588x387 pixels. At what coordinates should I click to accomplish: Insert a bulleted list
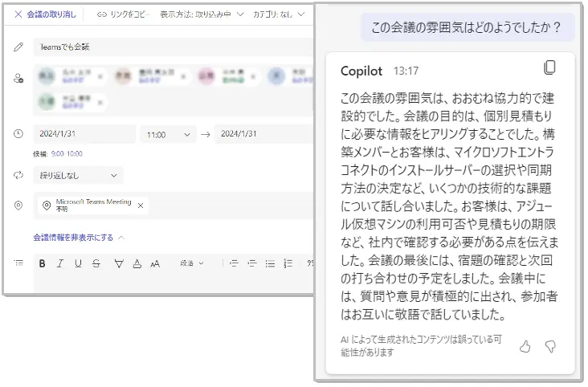[x=270, y=263]
